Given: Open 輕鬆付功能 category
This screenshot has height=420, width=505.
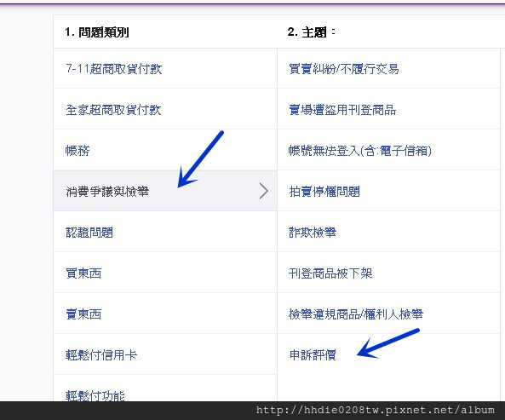Looking at the screenshot, I should [x=95, y=395].
